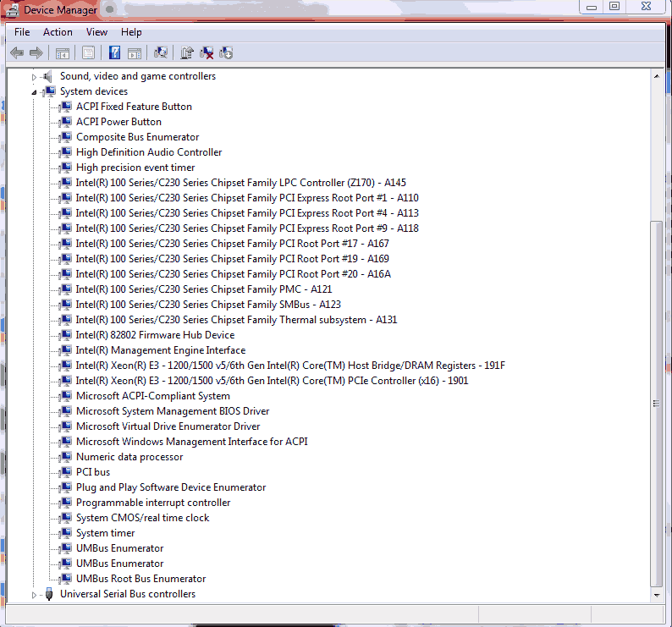Image resolution: width=672 pixels, height=627 pixels.
Task: Select Intel(R) 82802 Firmware Hub Device
Action: pos(155,335)
